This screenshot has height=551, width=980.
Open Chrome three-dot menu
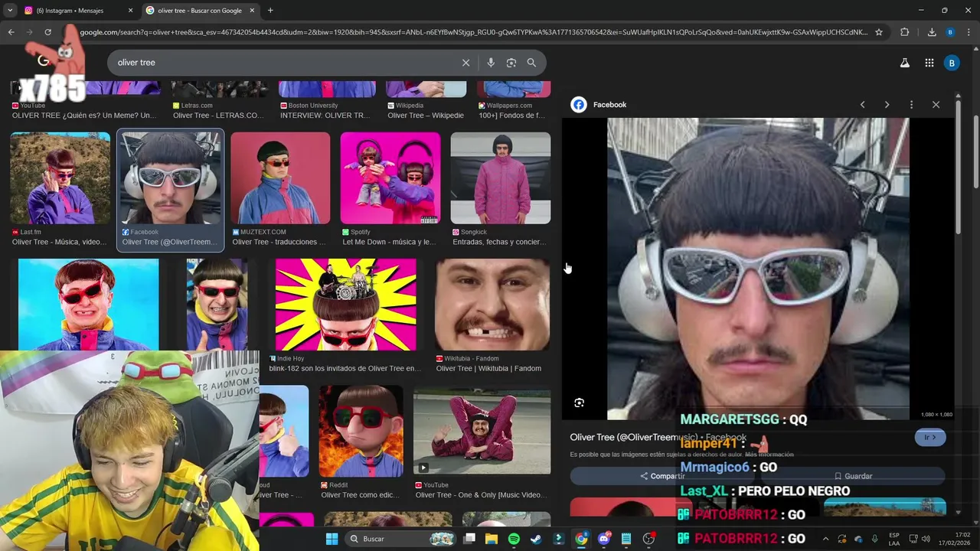(x=969, y=32)
